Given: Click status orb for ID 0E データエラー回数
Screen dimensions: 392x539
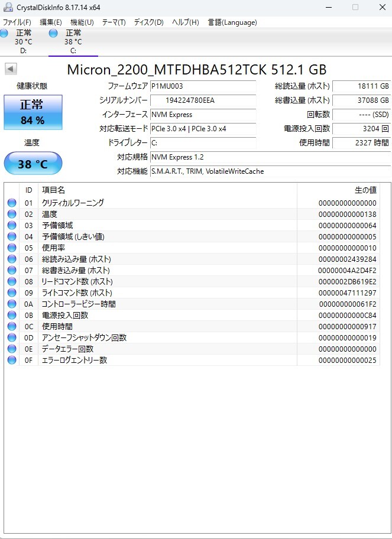Looking at the screenshot, I should click(12, 349).
